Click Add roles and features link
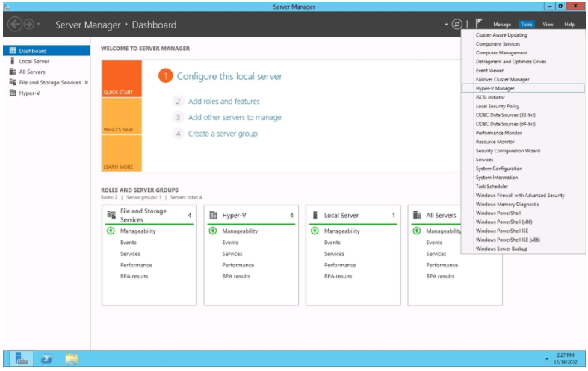588x371 pixels. (x=224, y=102)
